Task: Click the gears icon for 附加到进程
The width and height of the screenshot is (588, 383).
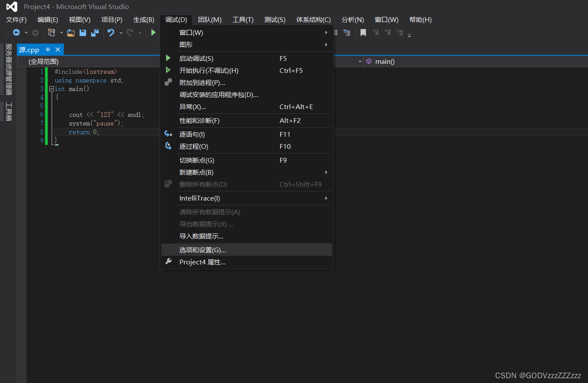Action: point(168,82)
